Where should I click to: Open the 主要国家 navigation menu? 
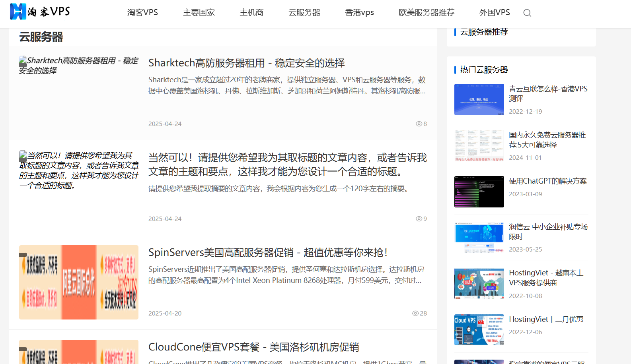[199, 12]
